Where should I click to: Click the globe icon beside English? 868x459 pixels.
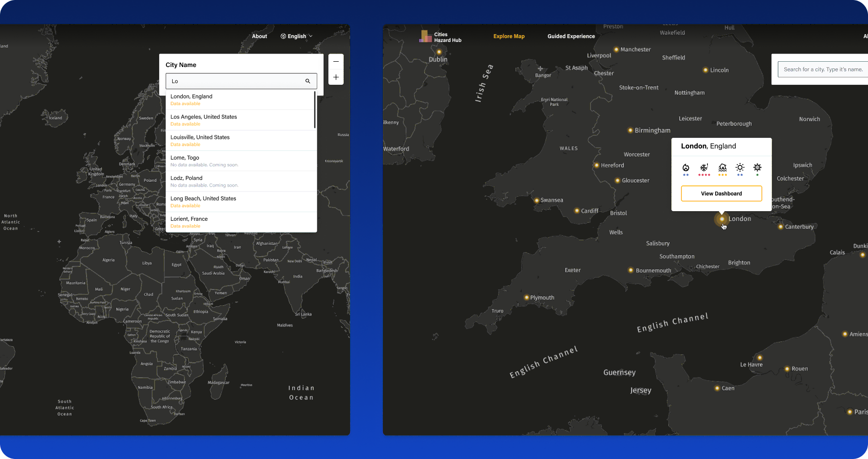[x=284, y=36]
